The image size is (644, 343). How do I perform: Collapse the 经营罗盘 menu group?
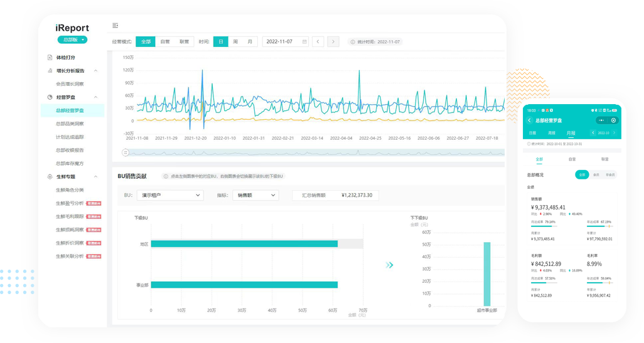click(95, 97)
